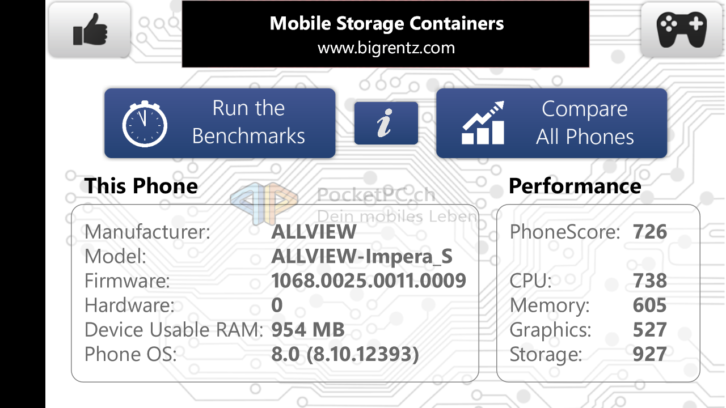Click the Manufacturer ALLVIEW entry
Image resolution: width=726 pixels, height=408 pixels.
point(313,232)
